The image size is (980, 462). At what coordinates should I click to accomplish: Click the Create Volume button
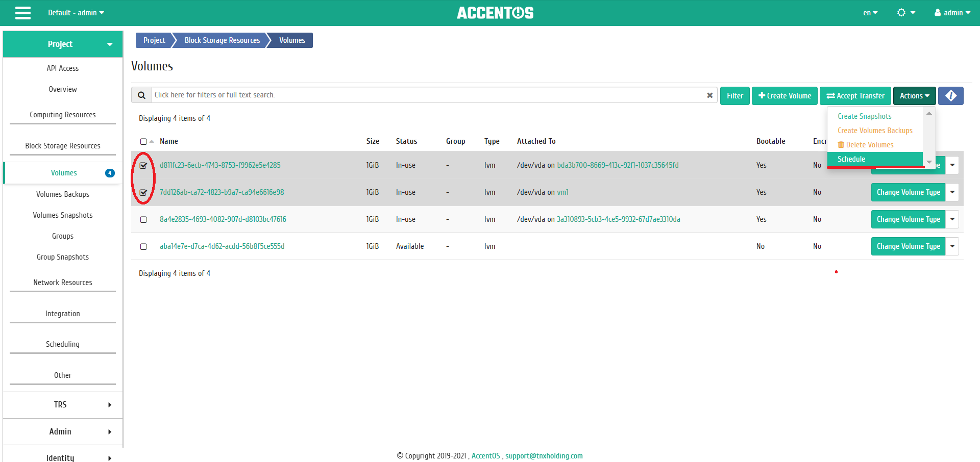coord(785,96)
